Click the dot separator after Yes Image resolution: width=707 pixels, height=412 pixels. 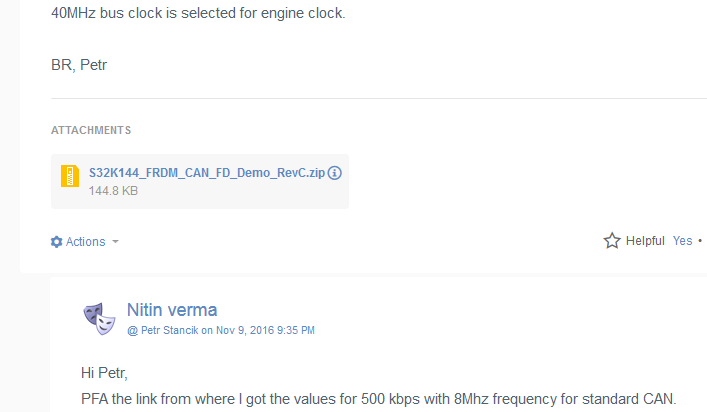[700, 241]
